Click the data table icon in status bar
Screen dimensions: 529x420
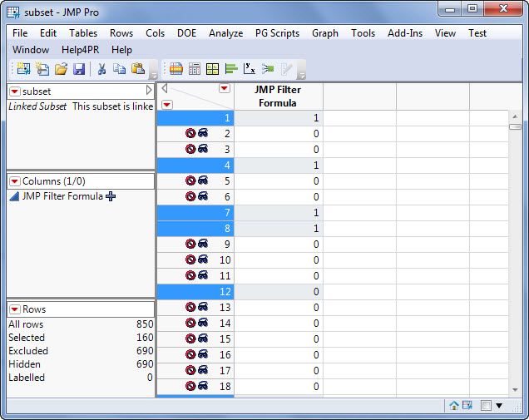coord(467,405)
